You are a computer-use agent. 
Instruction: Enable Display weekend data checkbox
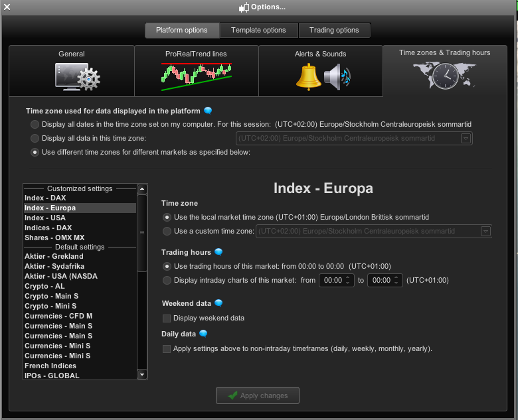(167, 318)
